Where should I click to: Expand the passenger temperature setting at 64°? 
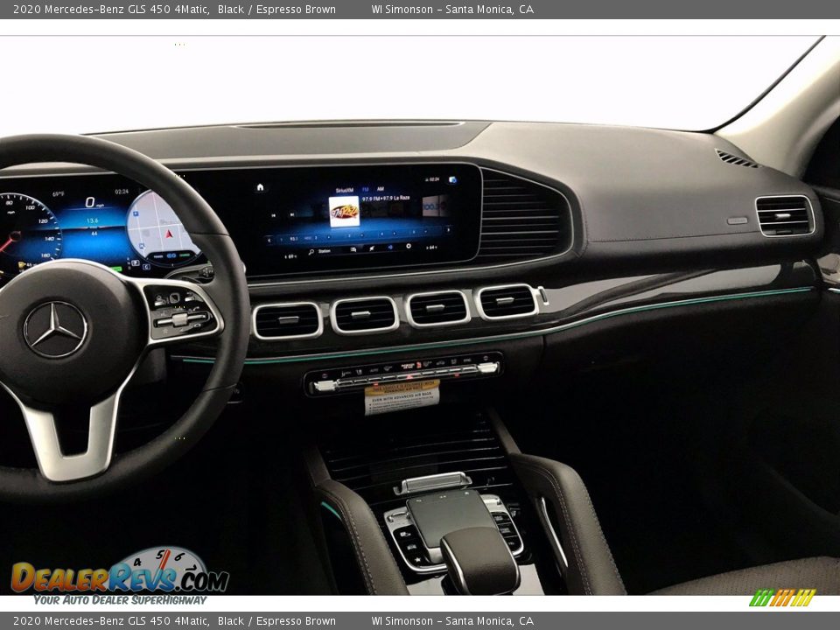pyautogui.click(x=431, y=249)
